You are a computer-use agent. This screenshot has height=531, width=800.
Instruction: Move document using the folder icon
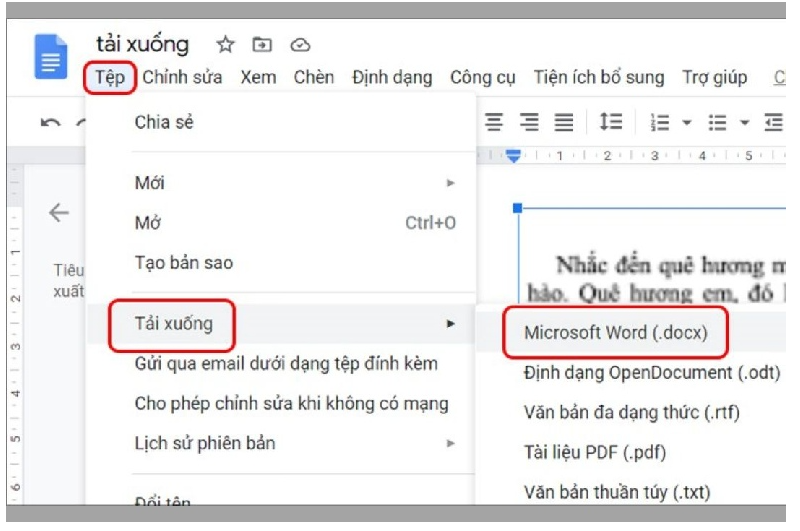pos(262,45)
